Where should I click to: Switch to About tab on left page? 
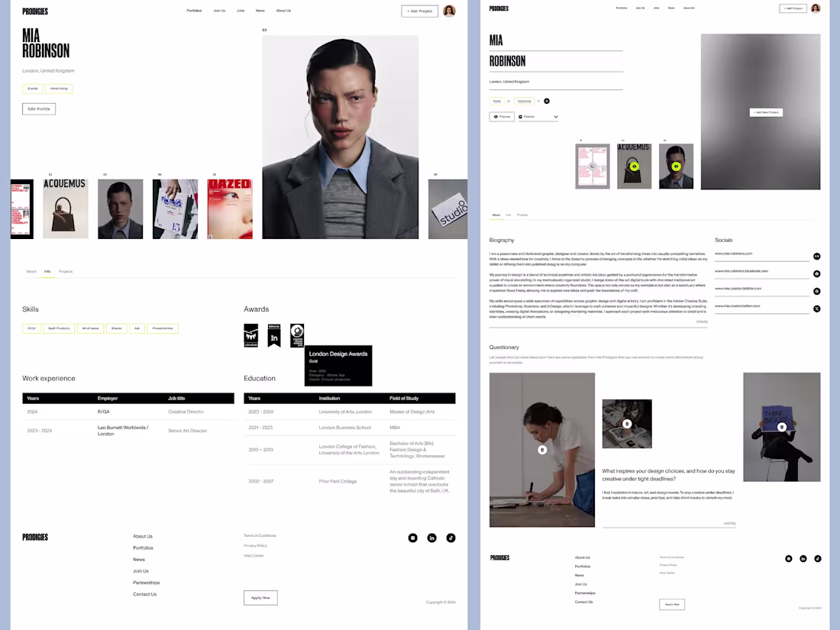tap(31, 272)
